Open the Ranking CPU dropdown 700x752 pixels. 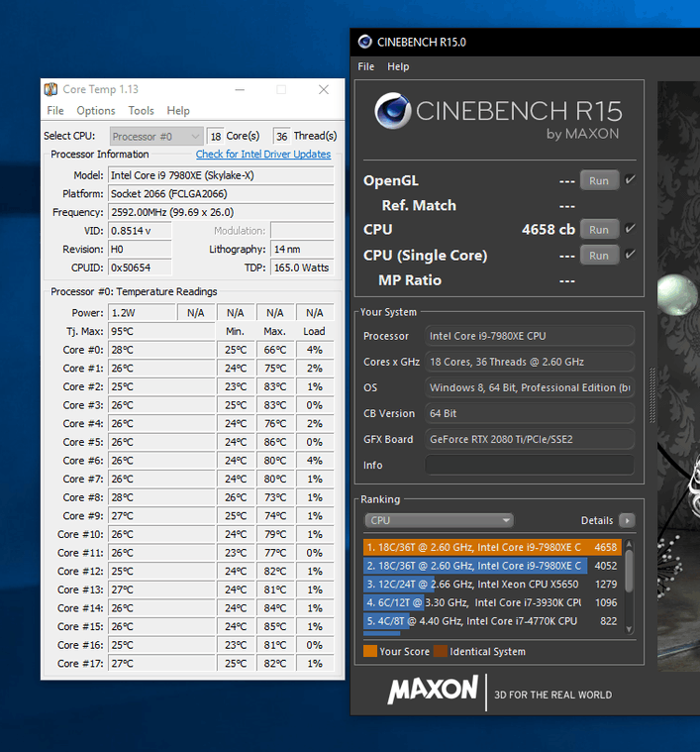tap(439, 520)
